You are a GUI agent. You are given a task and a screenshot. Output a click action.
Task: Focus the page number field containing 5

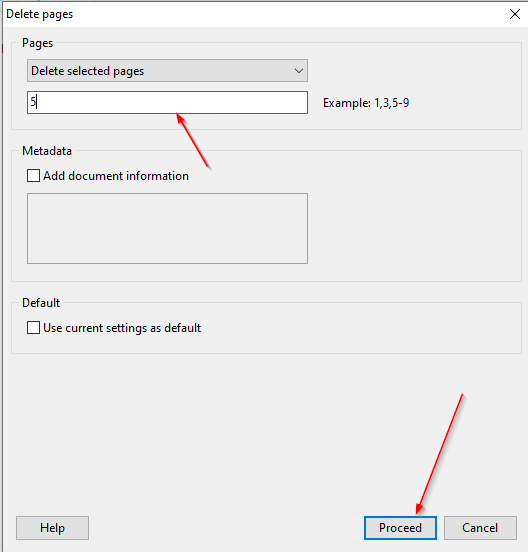[x=167, y=102]
